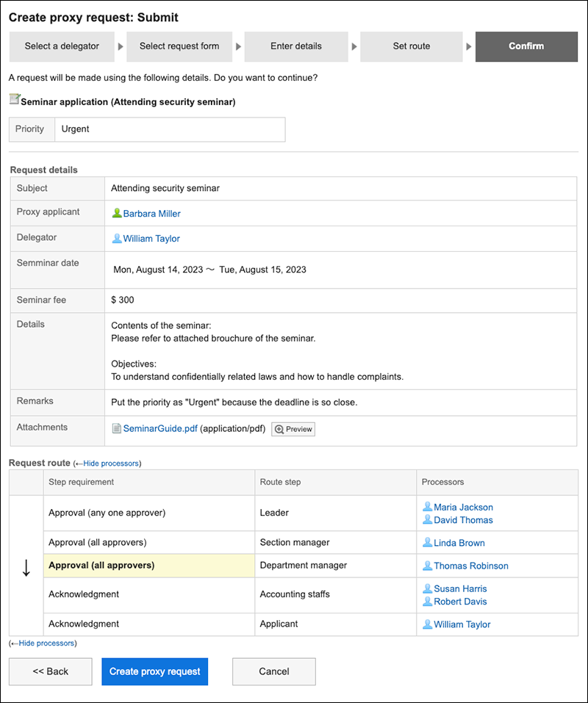This screenshot has width=588, height=703.
Task: Select the Confirm step
Action: [526, 46]
